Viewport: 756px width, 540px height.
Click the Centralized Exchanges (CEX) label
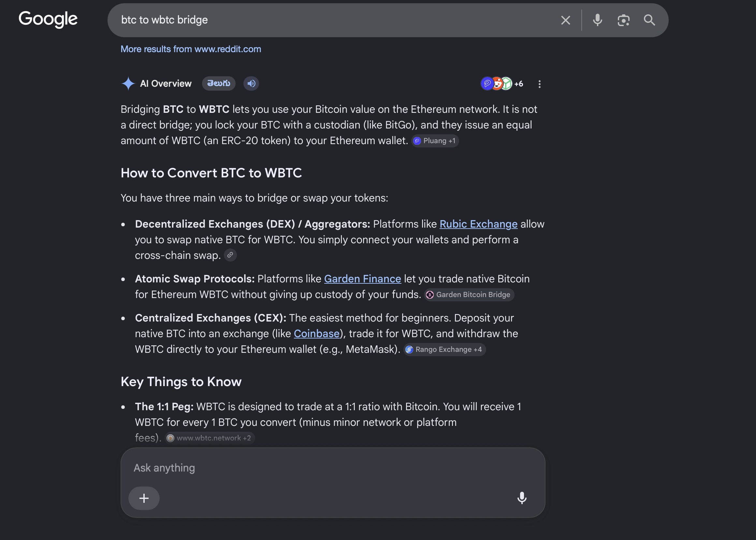click(211, 318)
